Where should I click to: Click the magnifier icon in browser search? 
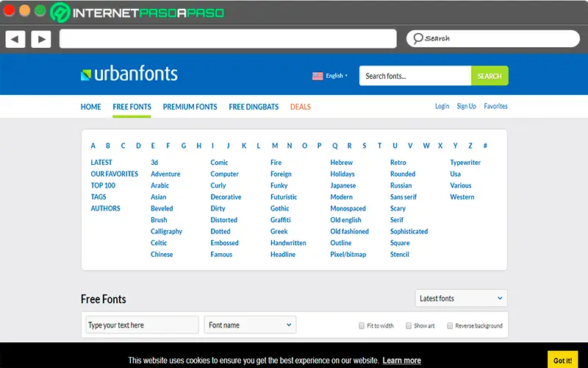point(417,38)
